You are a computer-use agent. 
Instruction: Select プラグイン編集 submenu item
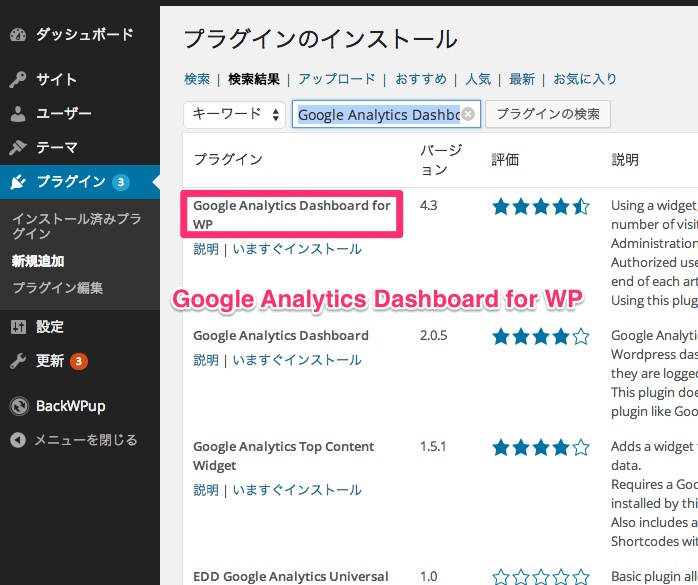click(57, 288)
